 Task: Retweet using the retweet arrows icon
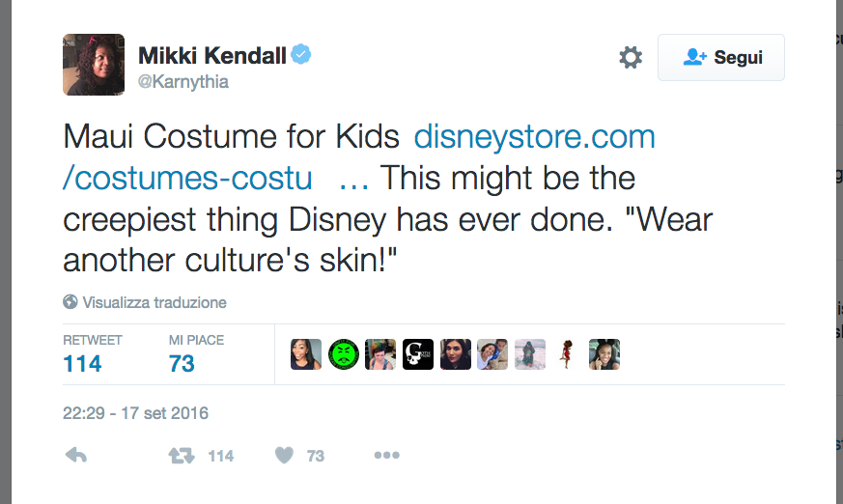click(x=182, y=456)
